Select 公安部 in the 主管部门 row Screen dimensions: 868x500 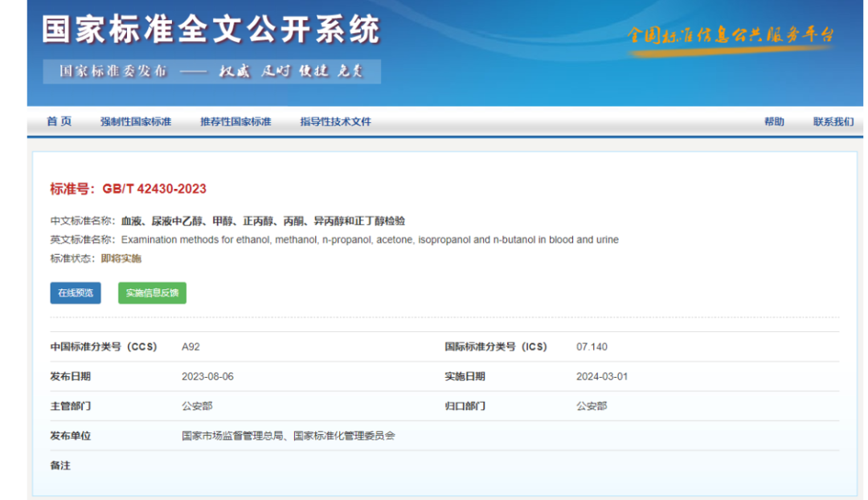[196, 406]
